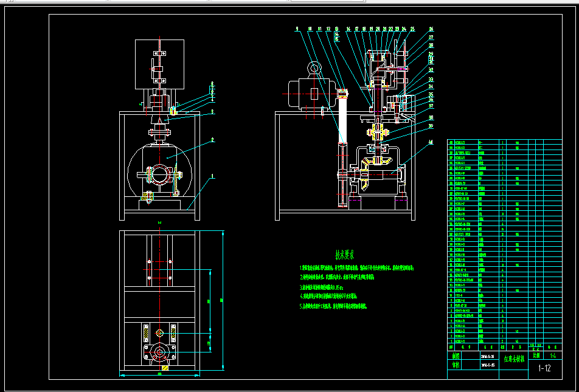Click drawing number 1-12 in the title block

coord(544,368)
